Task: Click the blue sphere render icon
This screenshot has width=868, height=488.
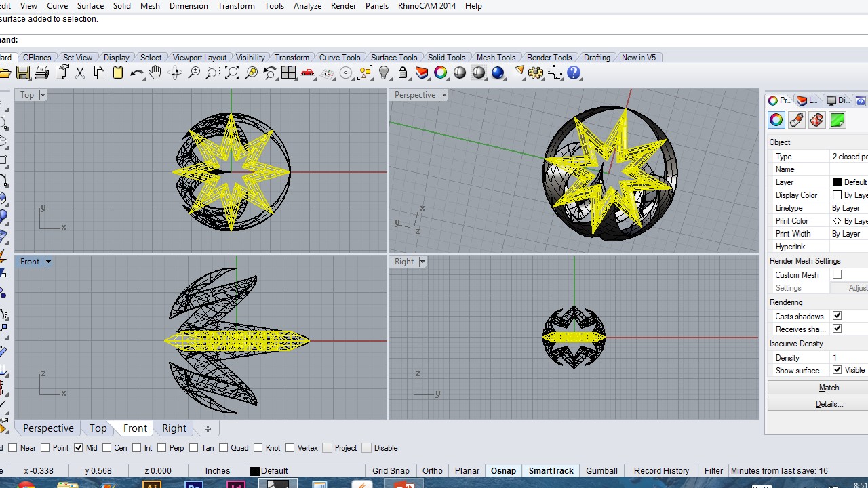Action: [498, 73]
